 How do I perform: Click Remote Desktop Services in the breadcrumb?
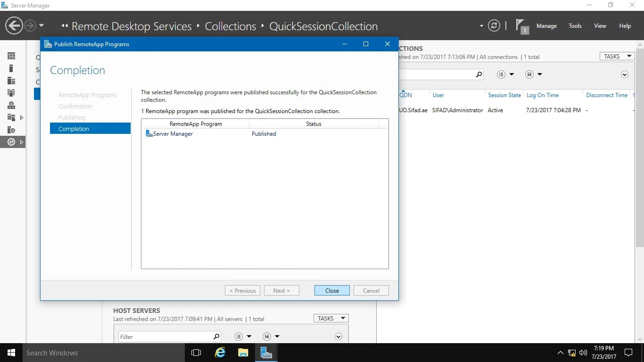pos(132,26)
